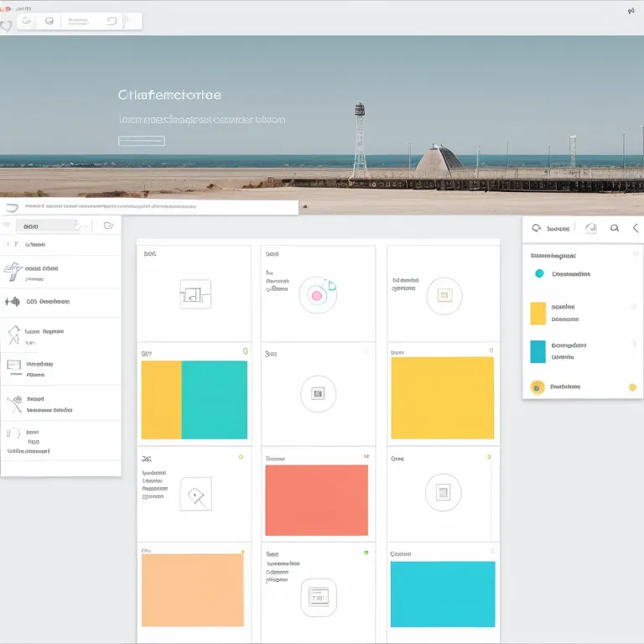Click the audio waveform icon in left sidebar
This screenshot has width=644, height=644.
[x=12, y=301]
